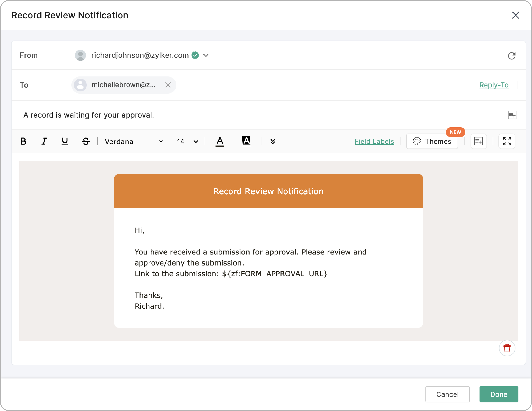Screen dimensions: 532x411
Task: Expand editor to fullscreen
Action: [507, 141]
